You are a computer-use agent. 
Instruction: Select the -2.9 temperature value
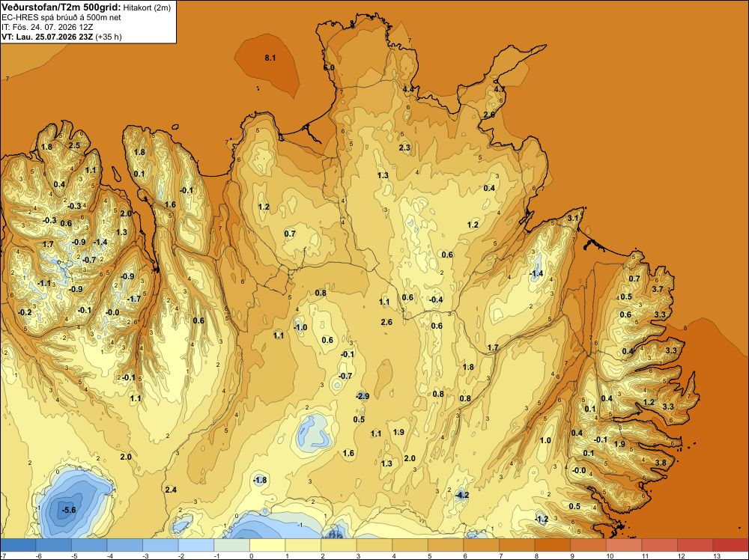(x=363, y=396)
